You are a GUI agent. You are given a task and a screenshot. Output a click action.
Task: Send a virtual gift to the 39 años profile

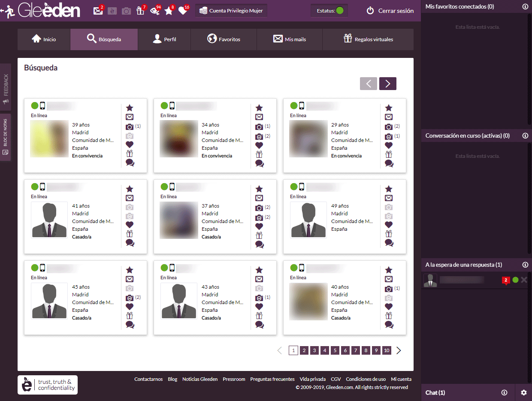[130, 154]
